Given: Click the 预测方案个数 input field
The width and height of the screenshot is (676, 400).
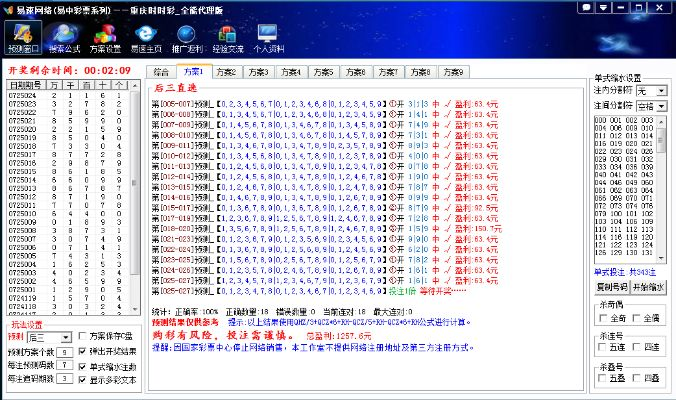Looking at the screenshot, I should coord(63,352).
